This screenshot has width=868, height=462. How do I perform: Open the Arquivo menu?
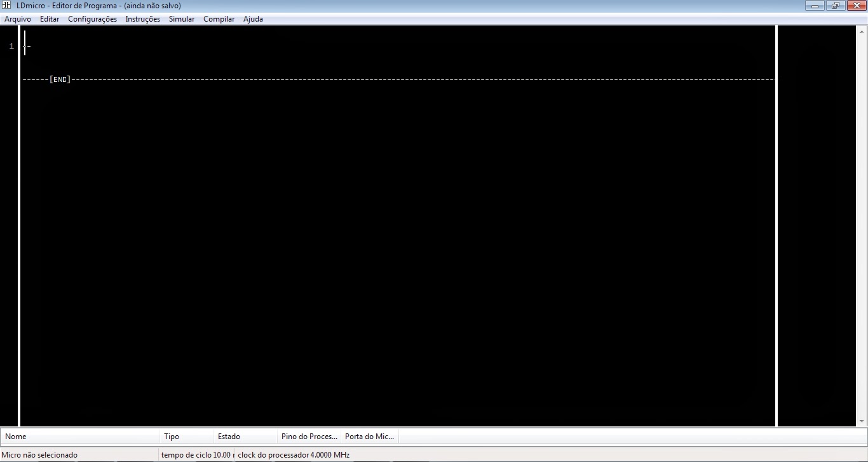(x=18, y=19)
